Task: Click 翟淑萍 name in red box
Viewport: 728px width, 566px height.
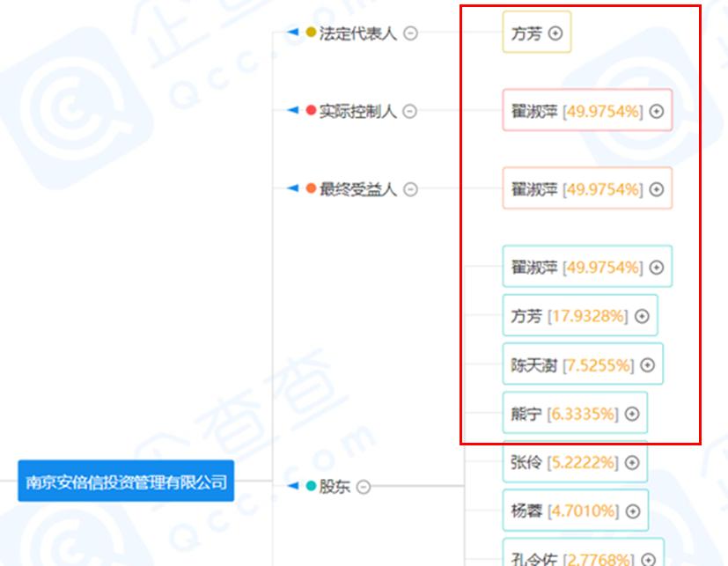Action: tap(534, 112)
